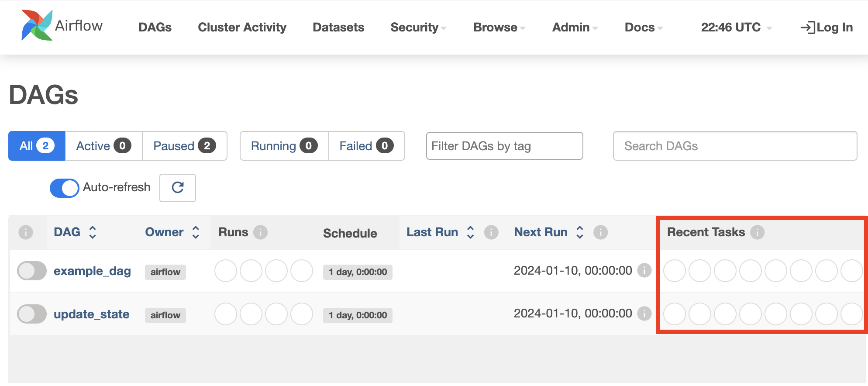
Task: Click info icon beside update_state next run date
Action: coord(644,314)
